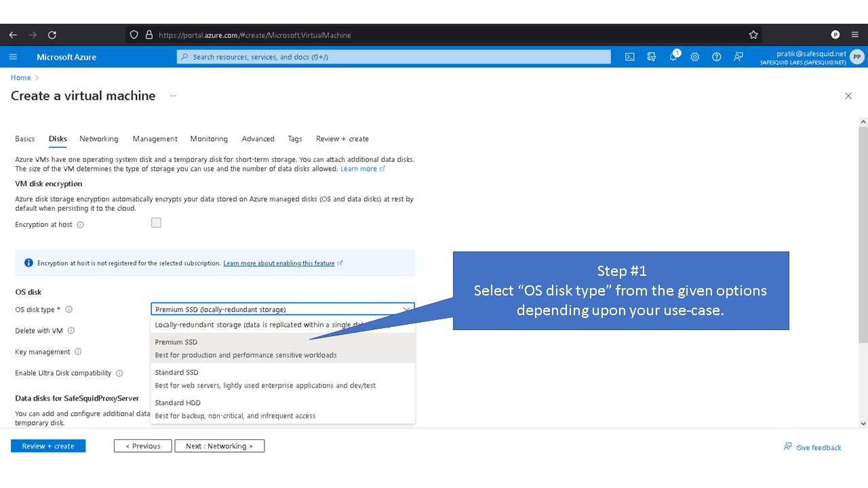This screenshot has height=488, width=868.
Task: Click info icon beside Enable Ultra Disk compatibility
Action: click(x=119, y=373)
